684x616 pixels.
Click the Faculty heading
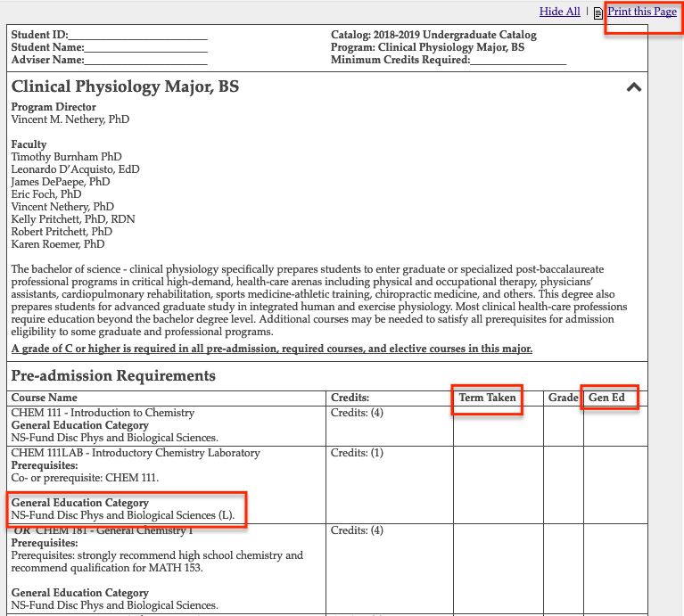tap(29, 144)
